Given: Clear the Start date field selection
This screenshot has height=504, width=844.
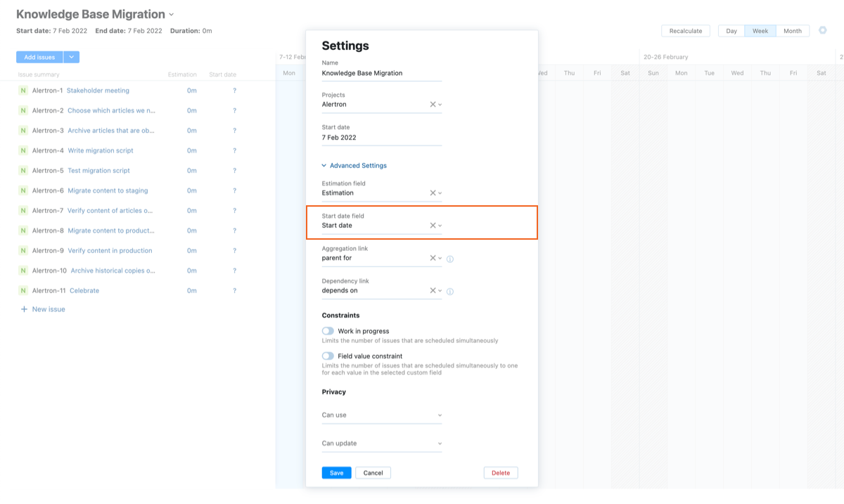Looking at the screenshot, I should pyautogui.click(x=433, y=226).
